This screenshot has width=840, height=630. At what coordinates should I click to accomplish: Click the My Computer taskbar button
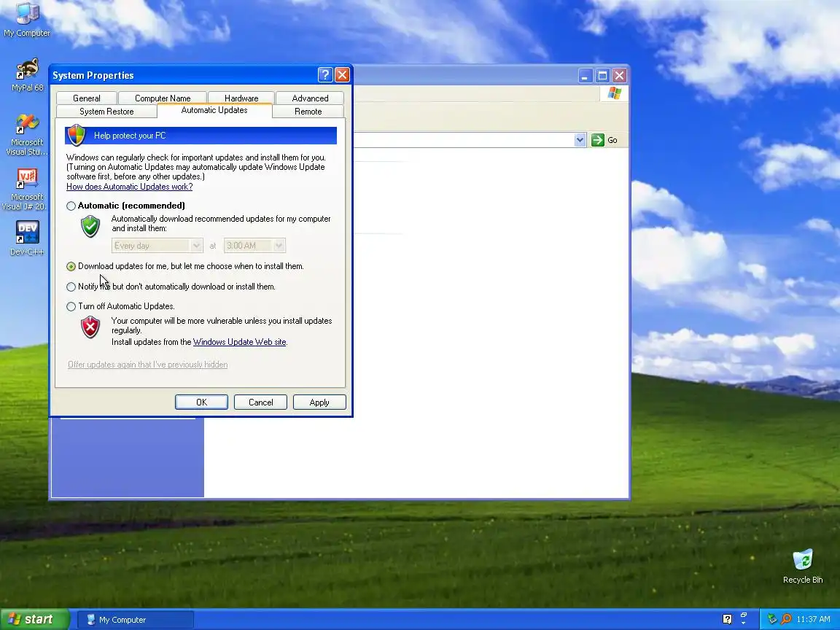[136, 619]
